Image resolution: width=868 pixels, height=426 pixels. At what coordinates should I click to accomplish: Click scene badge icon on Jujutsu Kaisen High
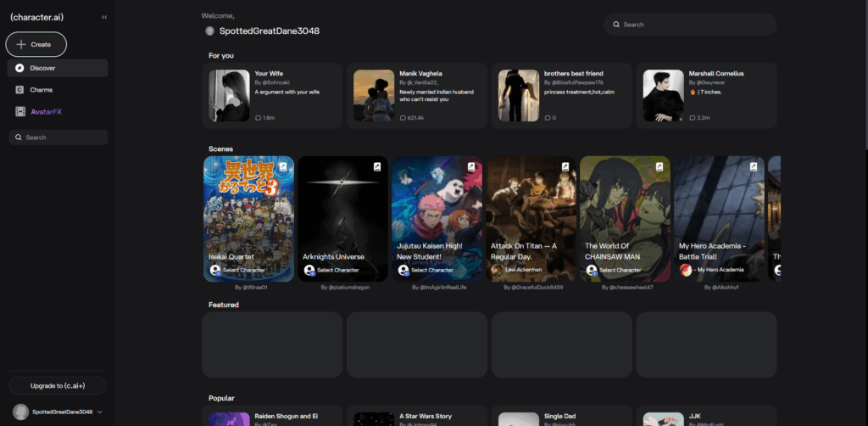[471, 166]
